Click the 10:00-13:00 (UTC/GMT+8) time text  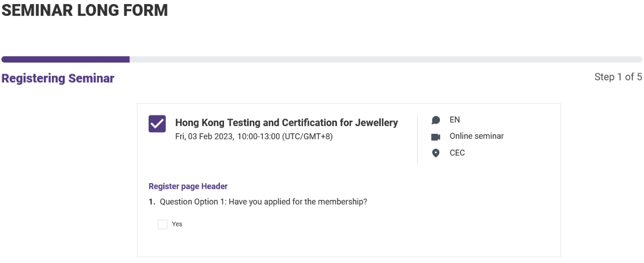pyautogui.click(x=285, y=136)
